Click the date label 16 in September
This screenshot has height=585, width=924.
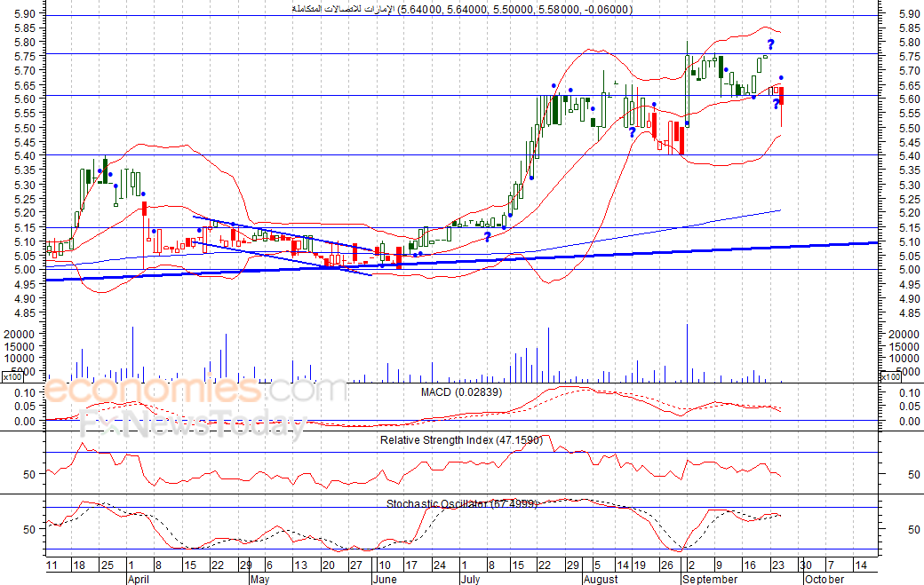[x=749, y=565]
